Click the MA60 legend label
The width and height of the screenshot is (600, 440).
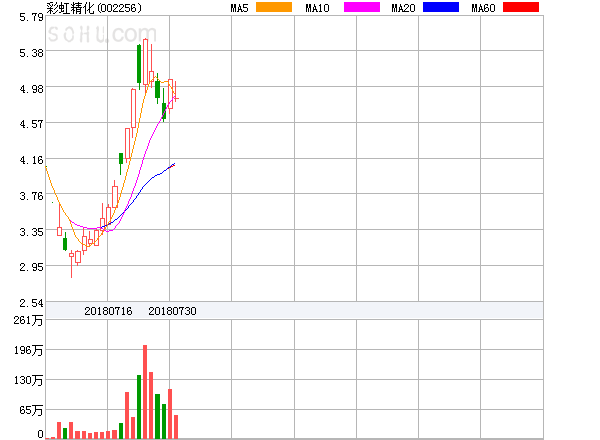483,8
